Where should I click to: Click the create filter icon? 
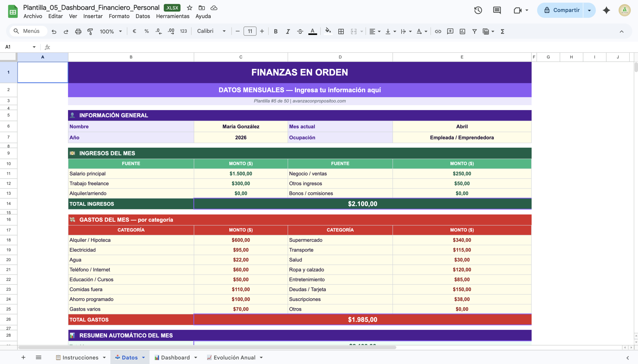[x=474, y=32]
